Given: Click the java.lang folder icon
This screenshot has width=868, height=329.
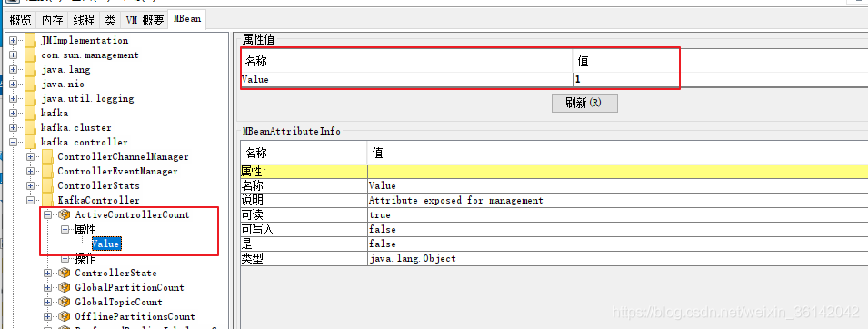Looking at the screenshot, I should pos(30,70).
